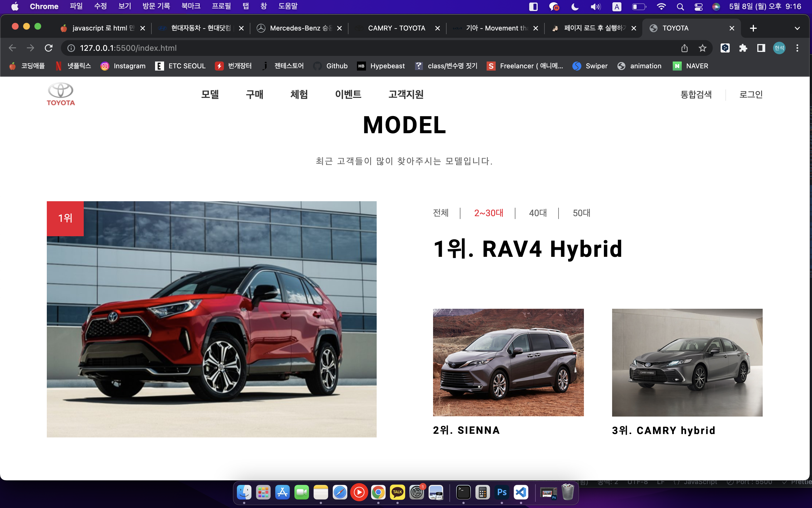
Task: Toggle Do Not Disturb moon icon
Action: coord(575,7)
